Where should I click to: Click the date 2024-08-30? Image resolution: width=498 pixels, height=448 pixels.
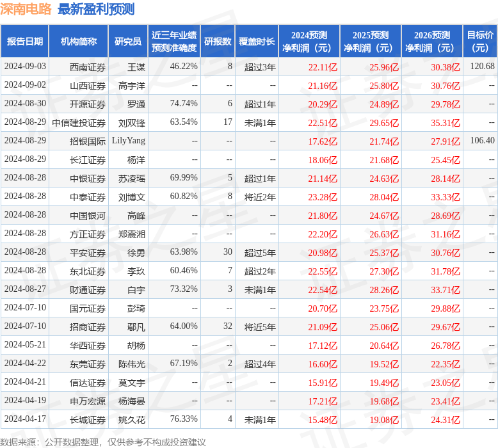(25, 104)
